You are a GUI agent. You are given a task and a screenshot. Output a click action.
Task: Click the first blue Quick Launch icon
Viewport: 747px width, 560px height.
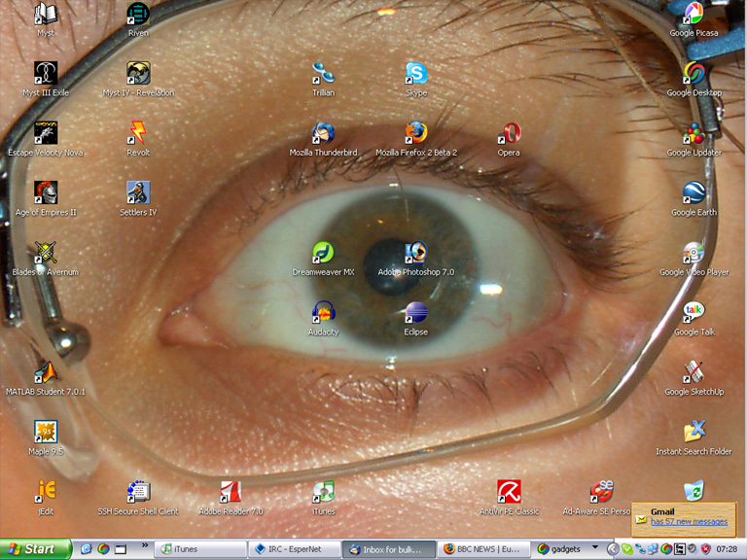(86, 549)
